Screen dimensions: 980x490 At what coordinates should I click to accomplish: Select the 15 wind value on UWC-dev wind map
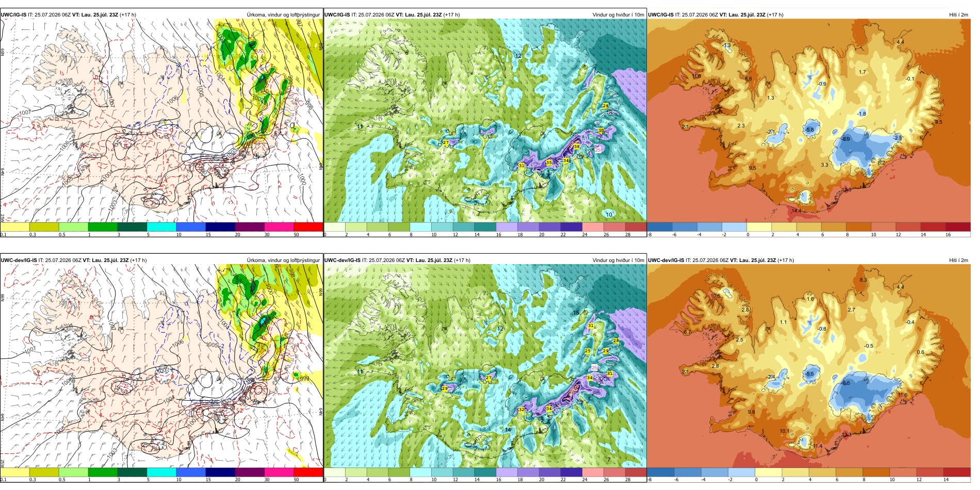[576, 313]
